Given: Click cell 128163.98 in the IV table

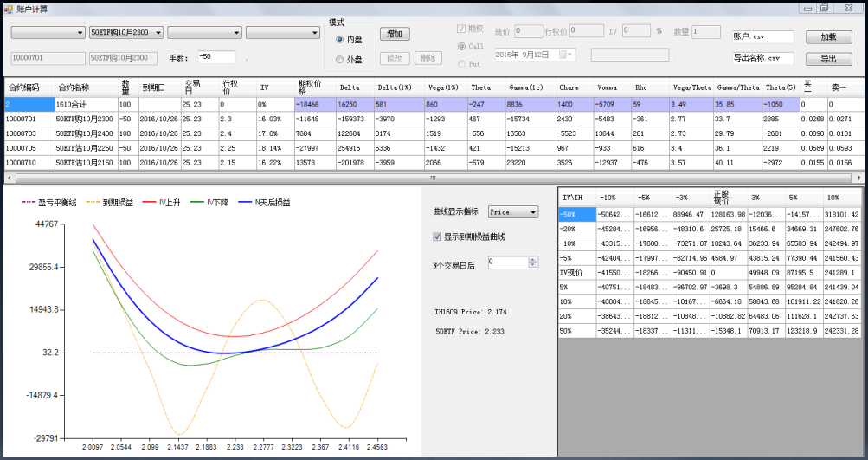Looking at the screenshot, I should pos(728,214).
